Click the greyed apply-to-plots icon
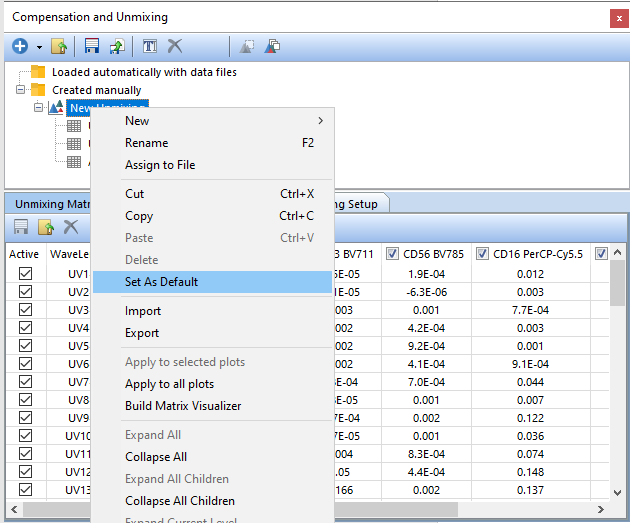635x523 pixels. point(247,46)
